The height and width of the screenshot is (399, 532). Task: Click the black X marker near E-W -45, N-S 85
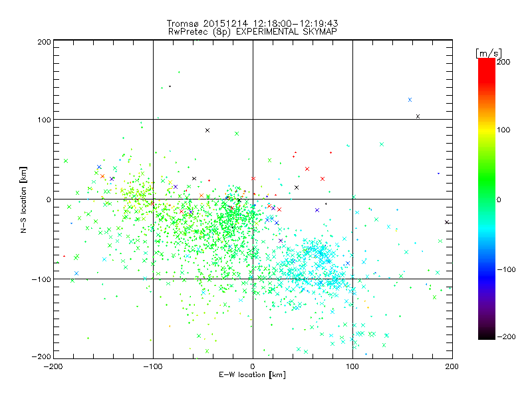[207, 130]
